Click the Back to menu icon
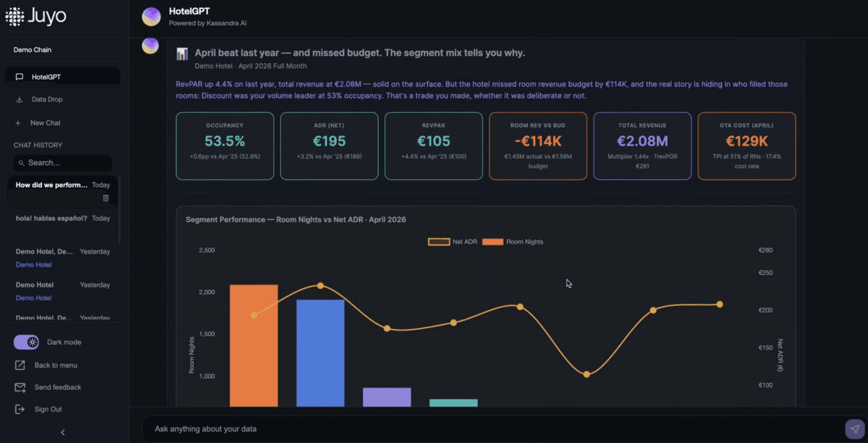The image size is (868, 443). click(x=20, y=365)
